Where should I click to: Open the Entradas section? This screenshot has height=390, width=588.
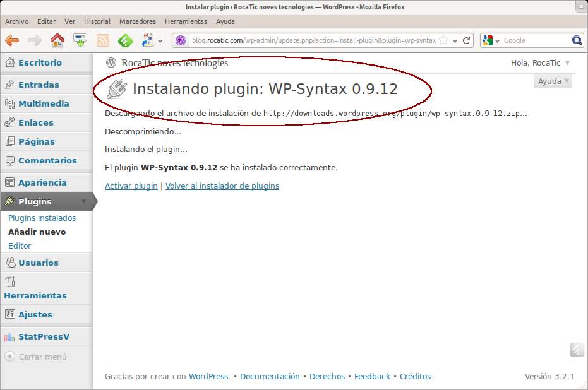coord(39,85)
